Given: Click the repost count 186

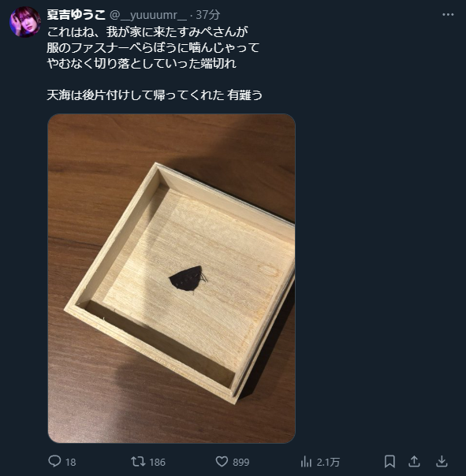Looking at the screenshot, I should pyautogui.click(x=158, y=463).
